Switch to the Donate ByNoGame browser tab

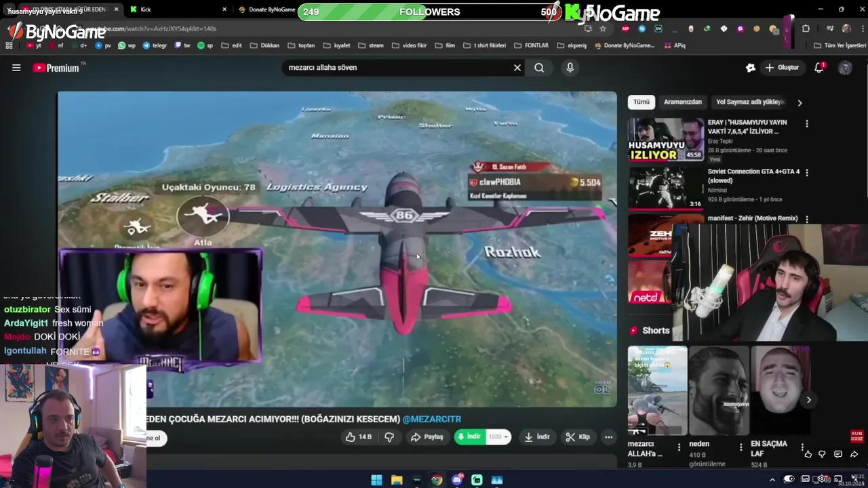[x=267, y=9]
